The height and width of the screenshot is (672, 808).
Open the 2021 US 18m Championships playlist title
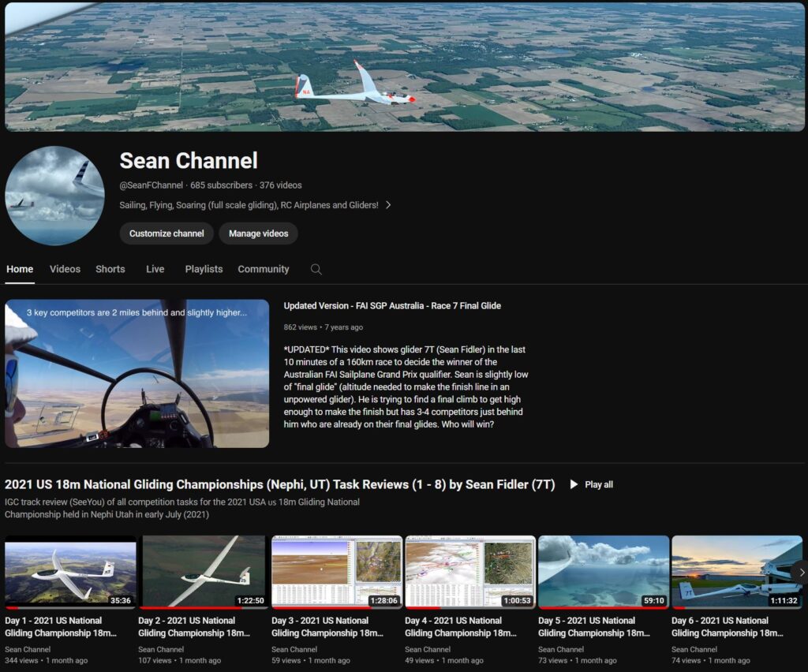click(x=280, y=484)
